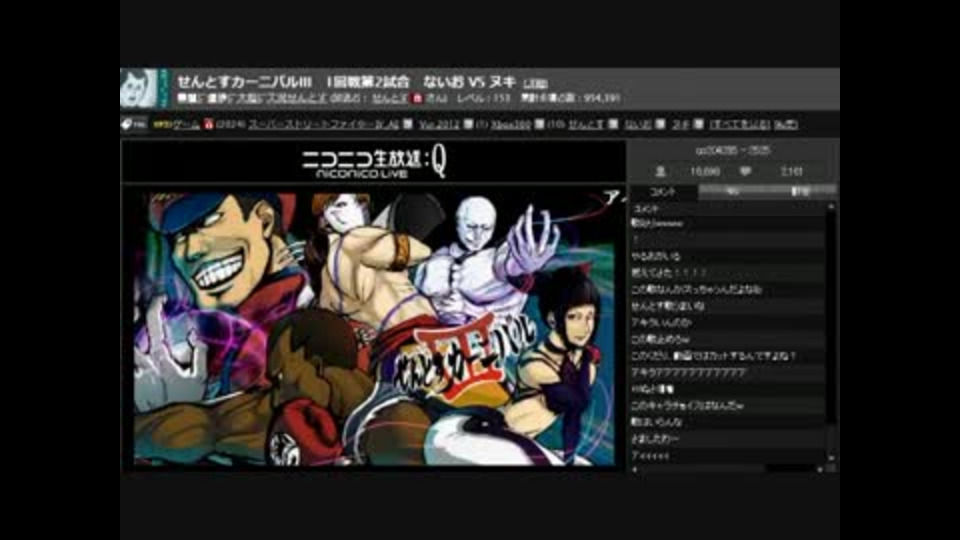Click dictionary icon after Xbox360 tag
960x540 pixels.
pyautogui.click(x=539, y=124)
